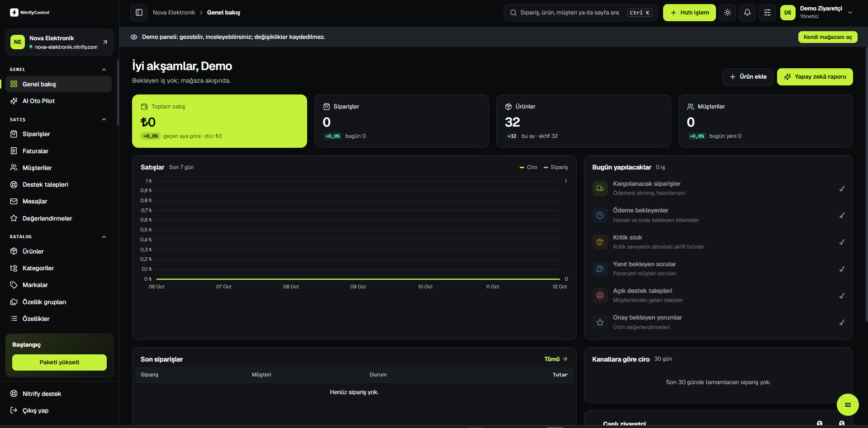The width and height of the screenshot is (868, 428).
Task: Open Demo Ziyaretçi account dropdown chevron
Action: 850,13
